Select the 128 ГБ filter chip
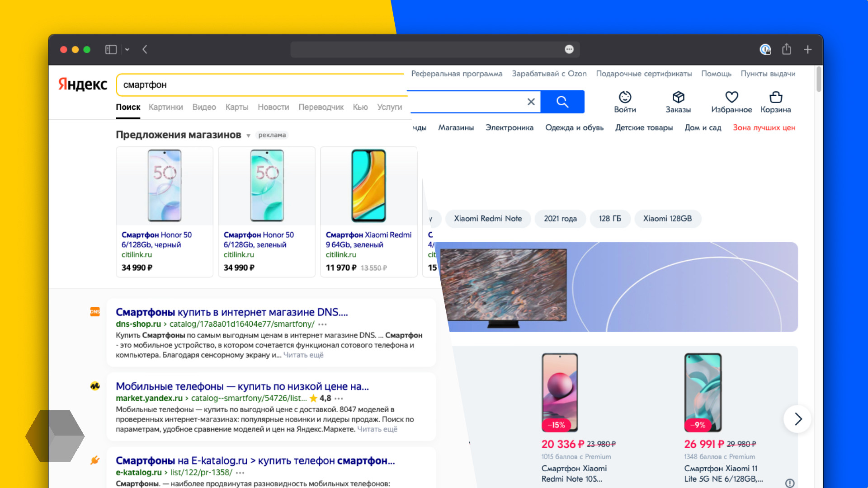Viewport: 868px width, 488px height. click(x=610, y=219)
